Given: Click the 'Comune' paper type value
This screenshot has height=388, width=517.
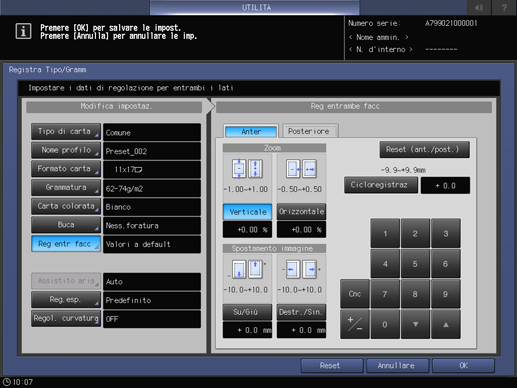Looking at the screenshot, I should (x=152, y=132).
